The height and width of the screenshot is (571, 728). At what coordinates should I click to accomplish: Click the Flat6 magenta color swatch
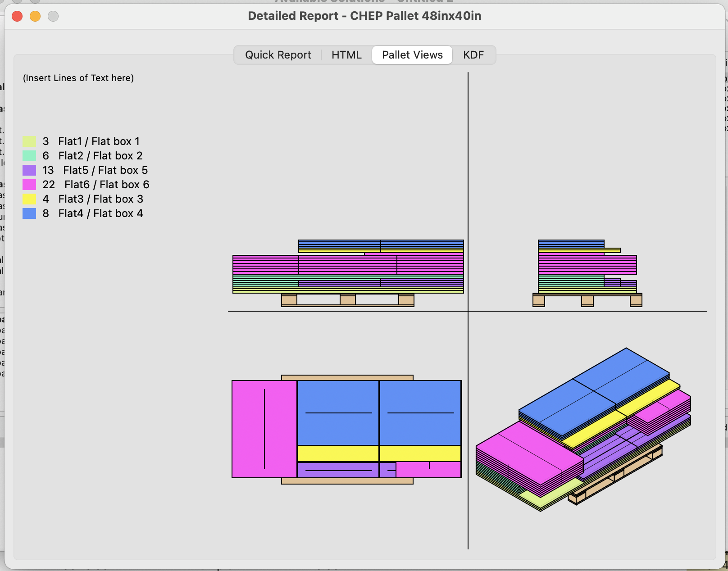[29, 185]
